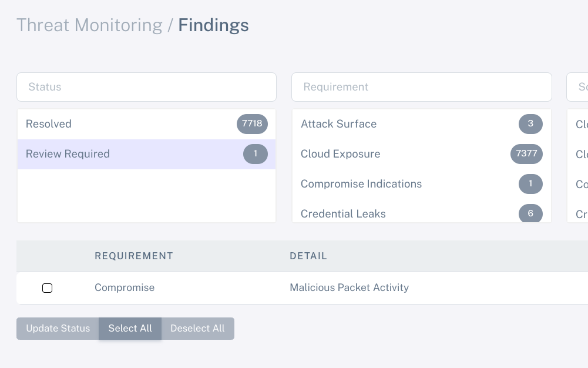Filter by Compromise Indications requirement
Viewport: 588px width, 368px height.
[422, 184]
